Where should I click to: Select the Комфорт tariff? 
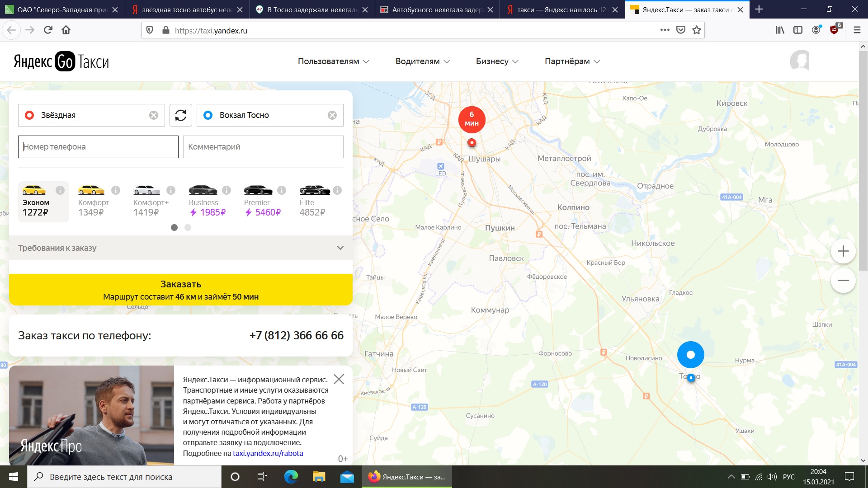click(x=93, y=201)
